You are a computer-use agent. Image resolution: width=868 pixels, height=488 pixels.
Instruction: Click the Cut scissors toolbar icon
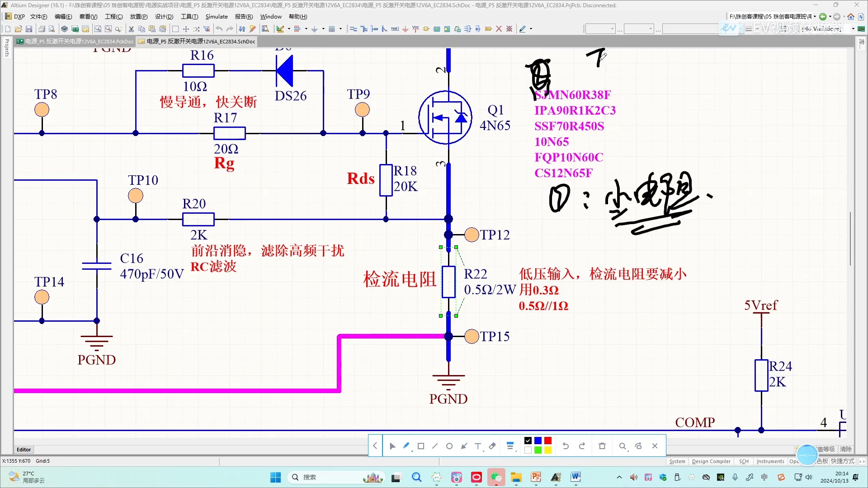click(x=131, y=28)
